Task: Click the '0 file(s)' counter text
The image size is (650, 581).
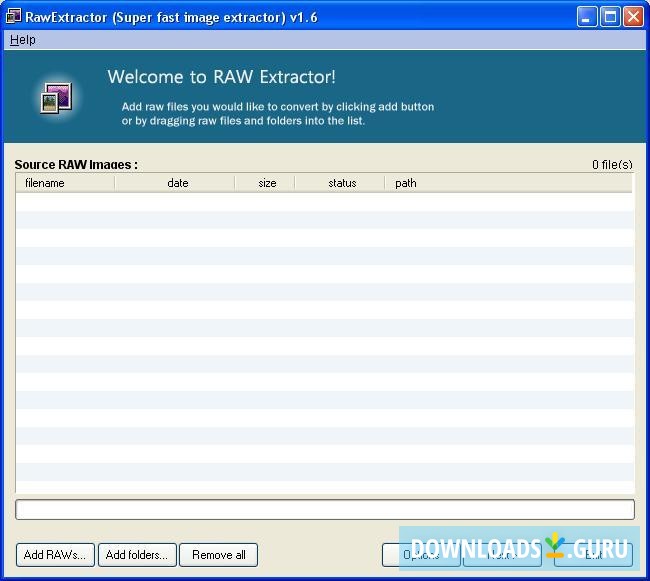Action: [612, 165]
